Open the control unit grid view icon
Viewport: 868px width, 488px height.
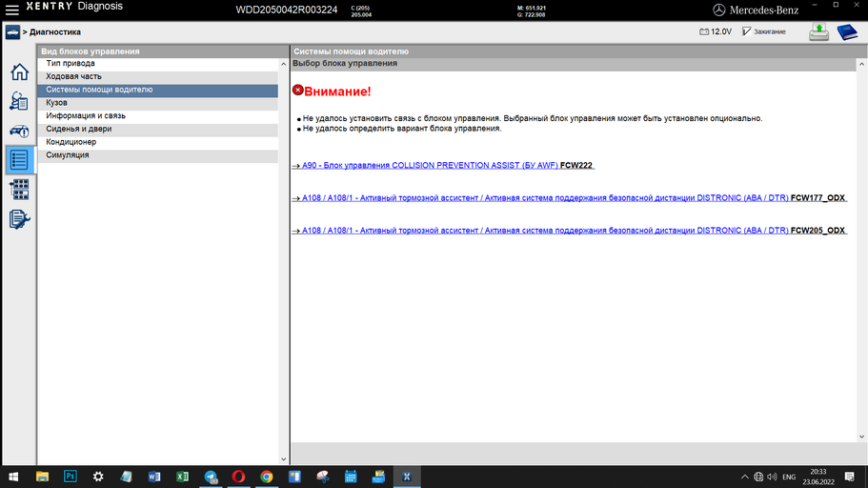coord(19,190)
